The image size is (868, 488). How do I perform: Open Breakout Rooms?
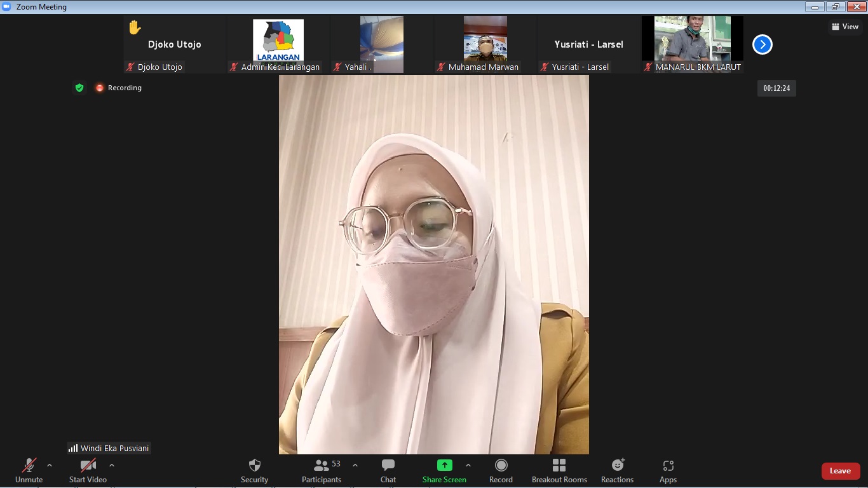(559, 471)
